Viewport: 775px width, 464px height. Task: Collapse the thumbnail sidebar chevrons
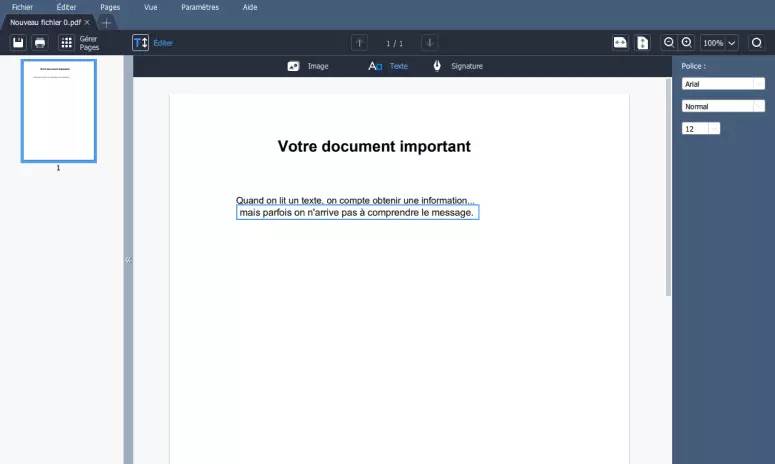128,259
